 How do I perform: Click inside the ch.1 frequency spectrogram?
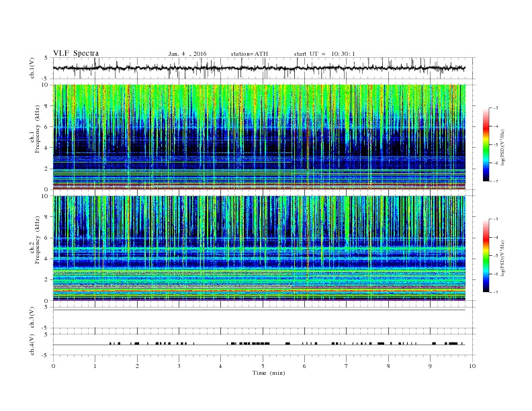coord(259,137)
